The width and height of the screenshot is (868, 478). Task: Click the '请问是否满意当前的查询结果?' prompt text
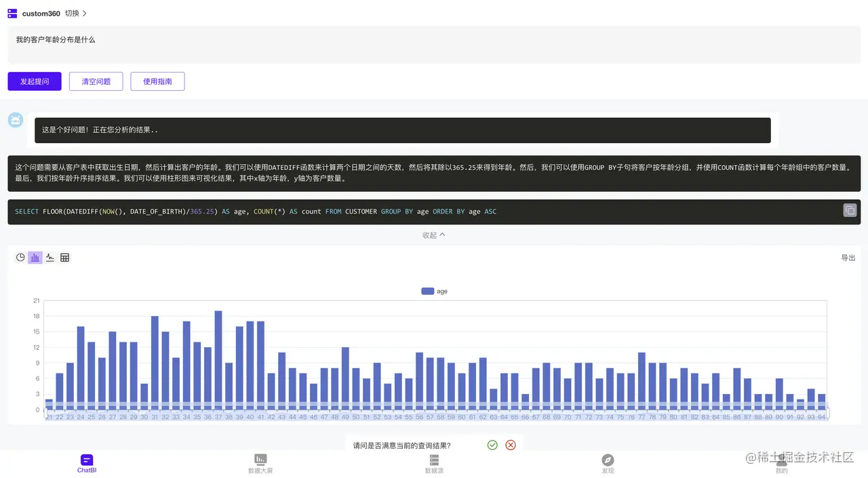click(402, 445)
